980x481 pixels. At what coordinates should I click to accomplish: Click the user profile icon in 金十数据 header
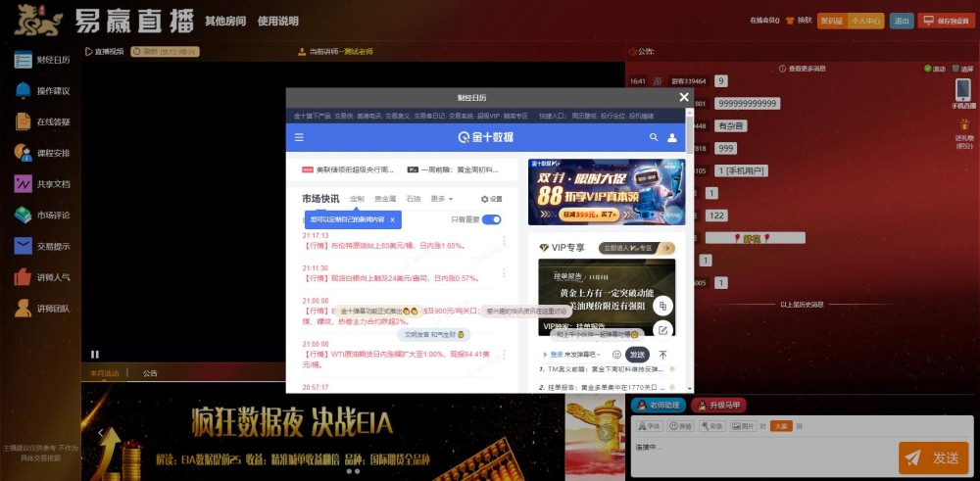point(672,137)
